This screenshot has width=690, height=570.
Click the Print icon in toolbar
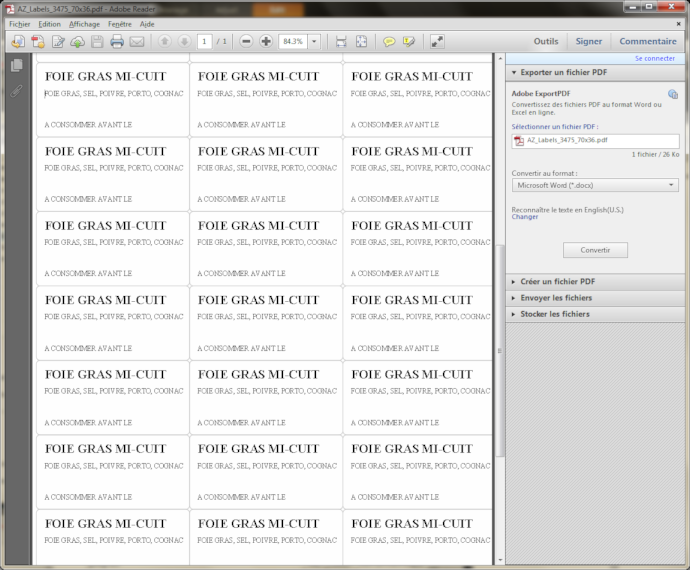(117, 42)
